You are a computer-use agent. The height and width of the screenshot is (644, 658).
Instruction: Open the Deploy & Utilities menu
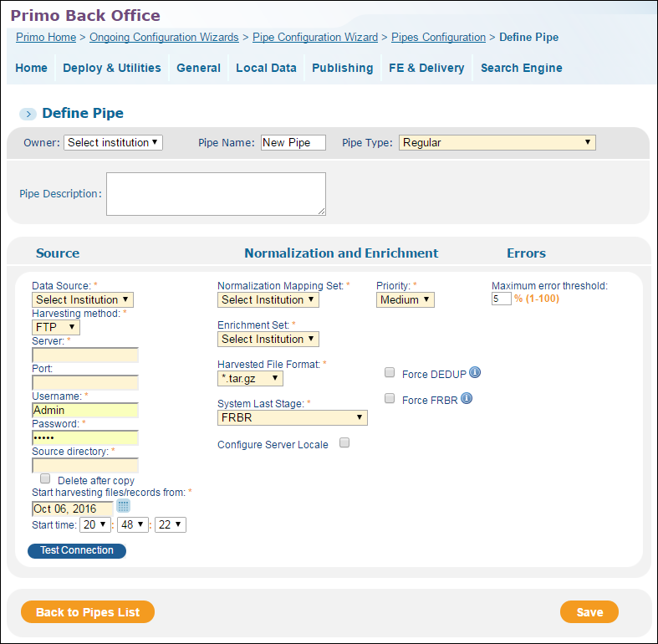coord(112,68)
